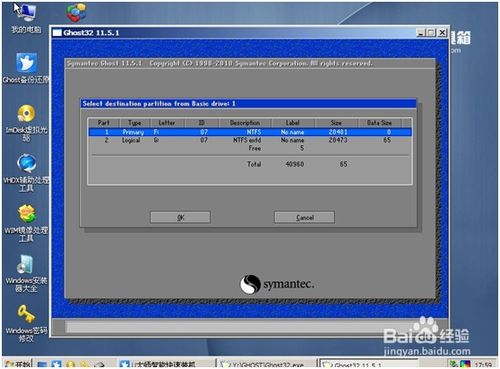Select the Primary NTFS partition row
Viewport: 500px width, 369px height.
(250, 132)
